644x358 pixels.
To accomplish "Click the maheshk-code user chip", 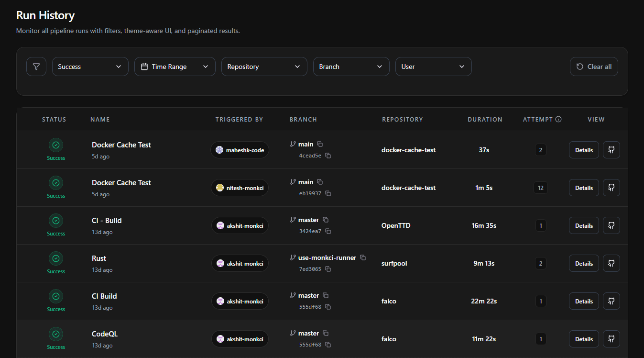I will (x=240, y=150).
